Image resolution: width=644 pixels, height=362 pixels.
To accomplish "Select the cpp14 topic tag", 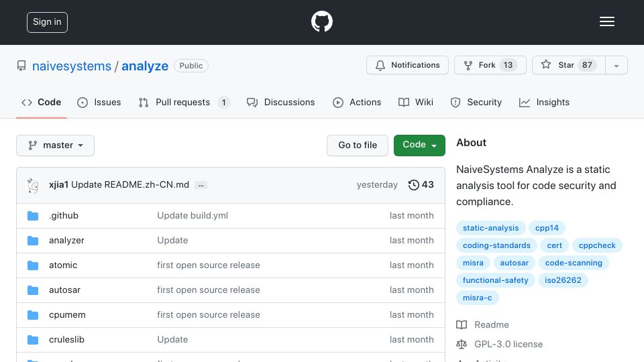I will click(x=547, y=228).
